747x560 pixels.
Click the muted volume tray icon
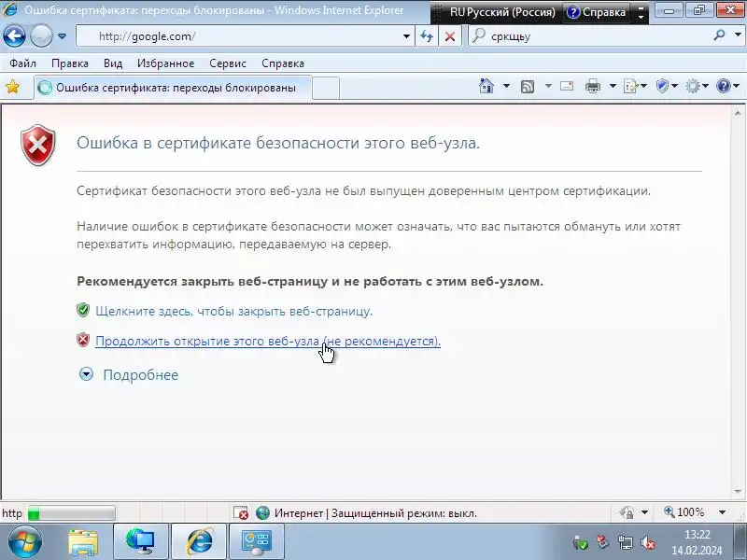[x=647, y=542]
